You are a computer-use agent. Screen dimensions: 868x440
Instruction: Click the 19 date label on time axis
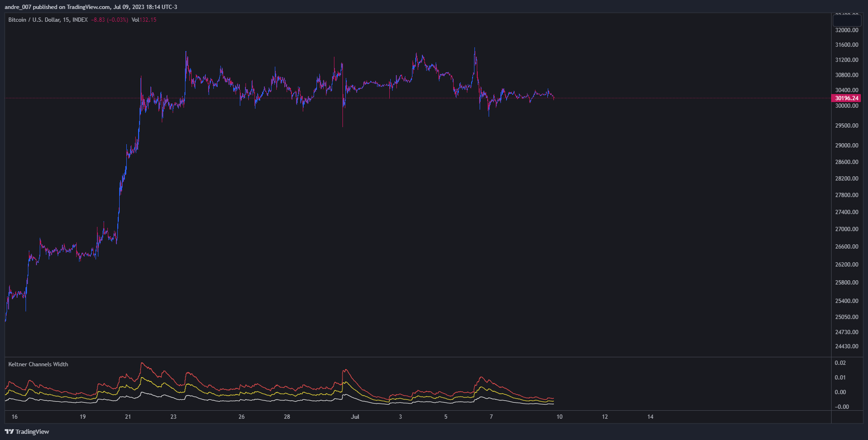pos(83,417)
